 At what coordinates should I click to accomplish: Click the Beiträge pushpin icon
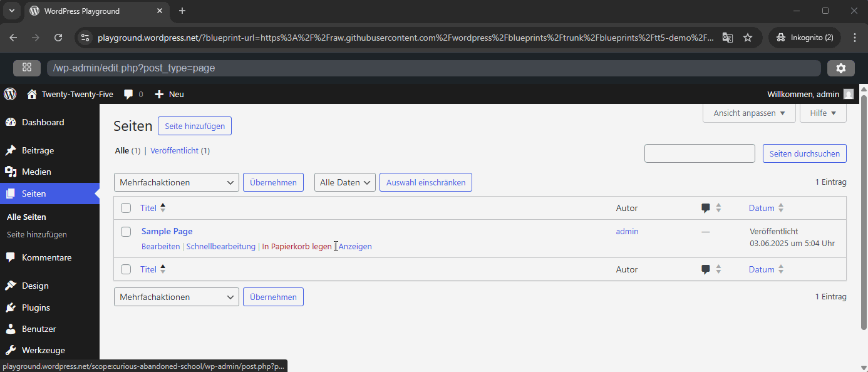pos(10,150)
